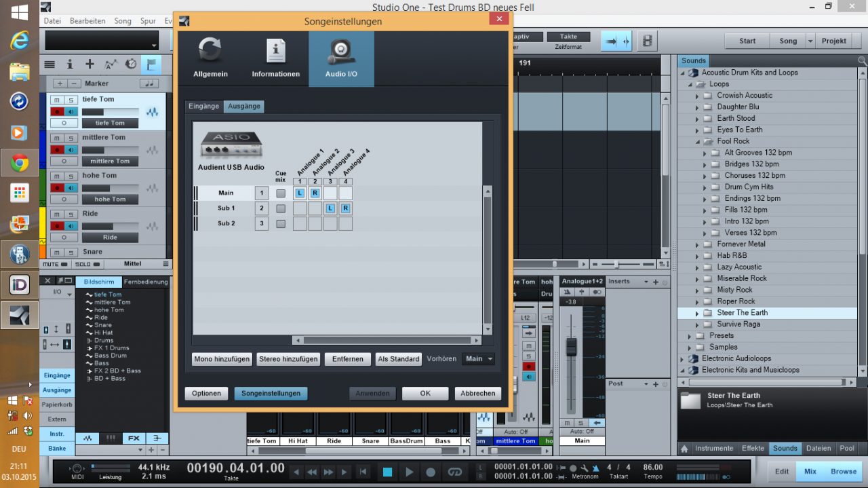Adjust the tiefe Tom track volume slider

tap(110, 112)
